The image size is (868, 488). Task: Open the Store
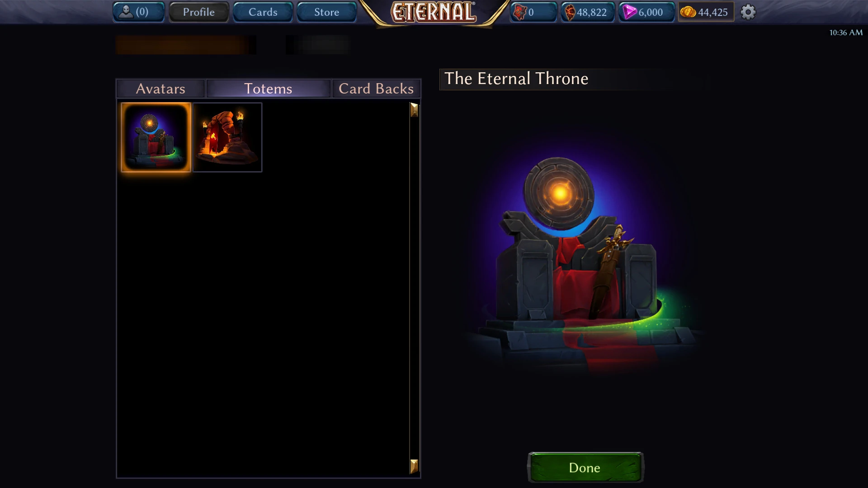pos(327,12)
